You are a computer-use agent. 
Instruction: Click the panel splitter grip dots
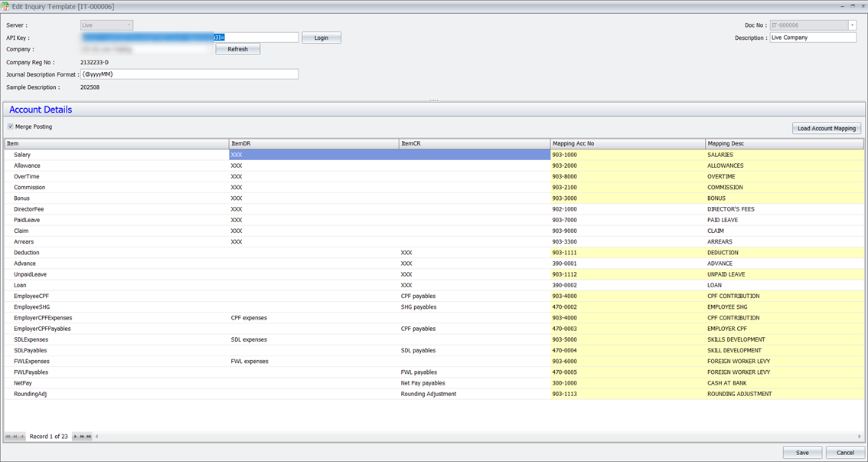click(433, 100)
